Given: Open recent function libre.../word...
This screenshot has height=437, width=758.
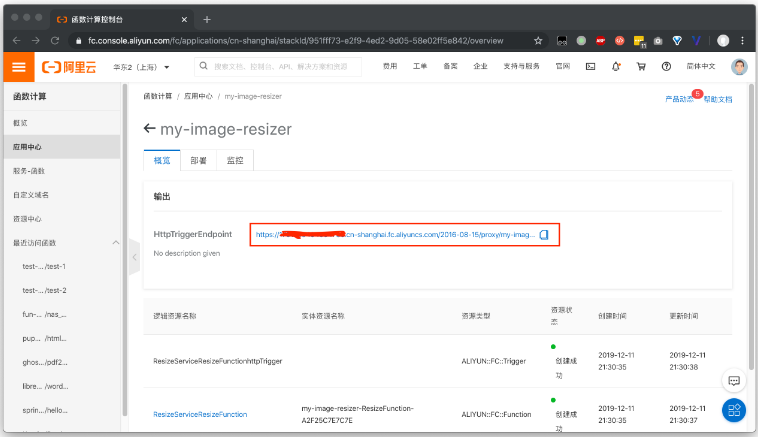Looking at the screenshot, I should click(45, 386).
